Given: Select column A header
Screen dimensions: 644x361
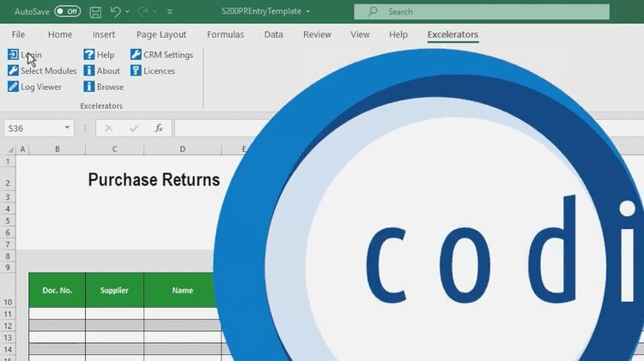Looking at the screenshot, I should (22, 149).
